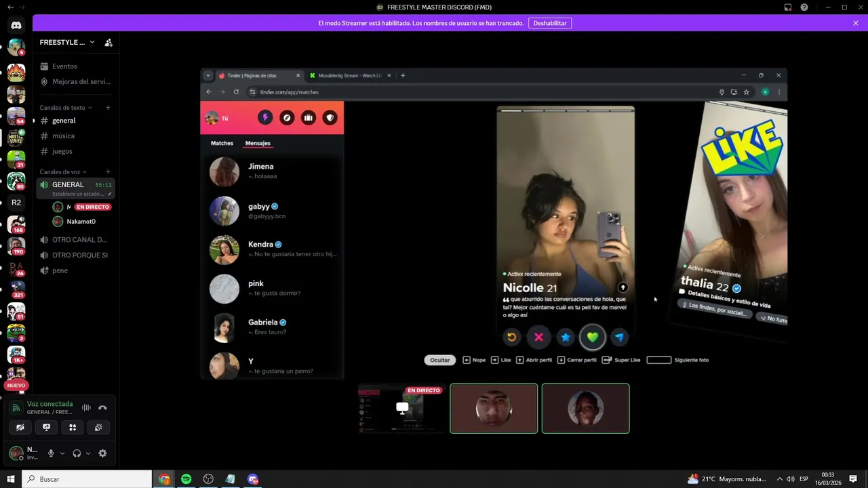
Task: Open Discord home direct messages icon
Action: click(16, 25)
